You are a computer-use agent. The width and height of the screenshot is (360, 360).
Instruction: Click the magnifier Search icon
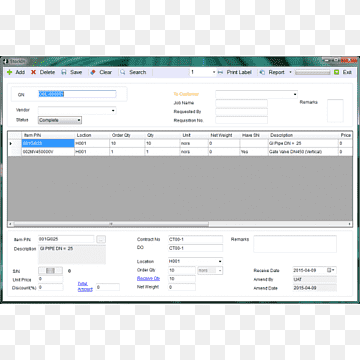click(x=123, y=72)
